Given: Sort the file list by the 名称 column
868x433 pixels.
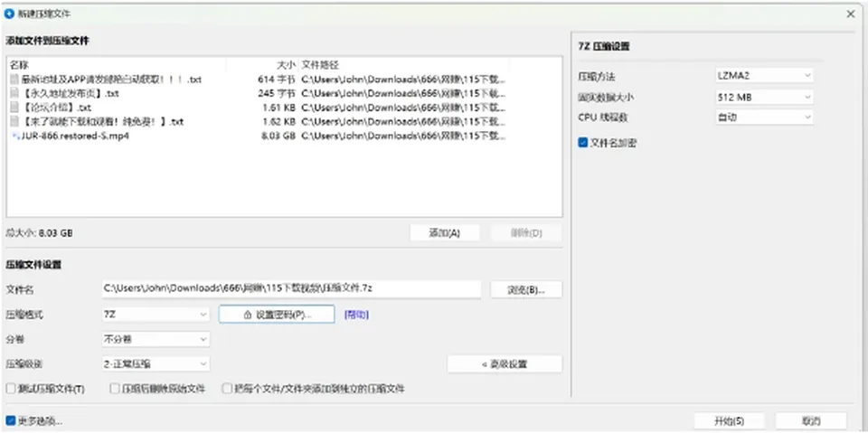Looking at the screenshot, I should pos(117,65).
